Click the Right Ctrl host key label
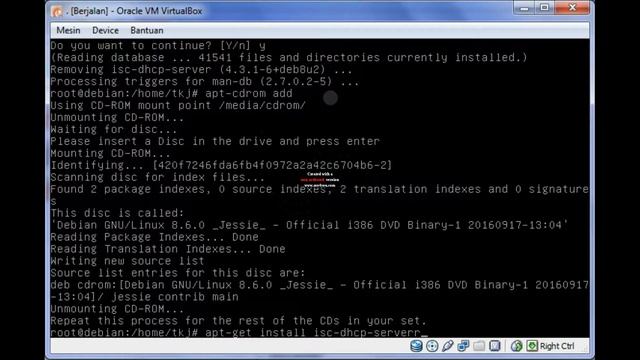 pos(557,346)
